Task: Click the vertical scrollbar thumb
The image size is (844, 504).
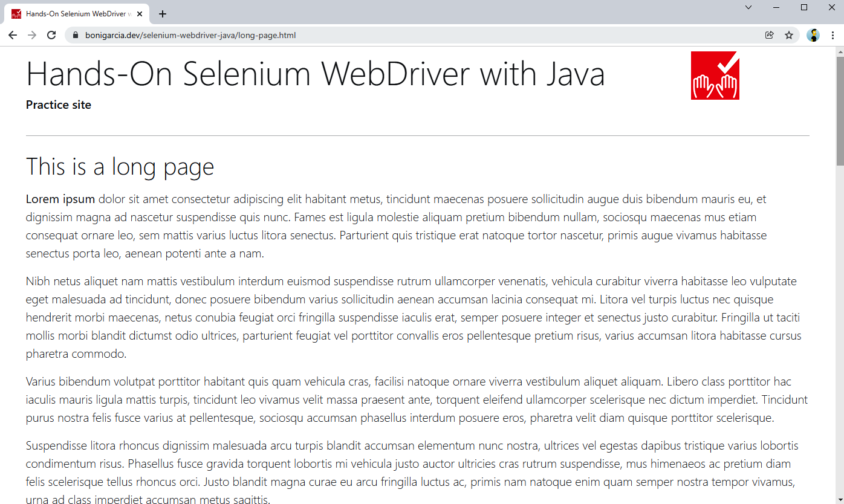Action: point(840,111)
